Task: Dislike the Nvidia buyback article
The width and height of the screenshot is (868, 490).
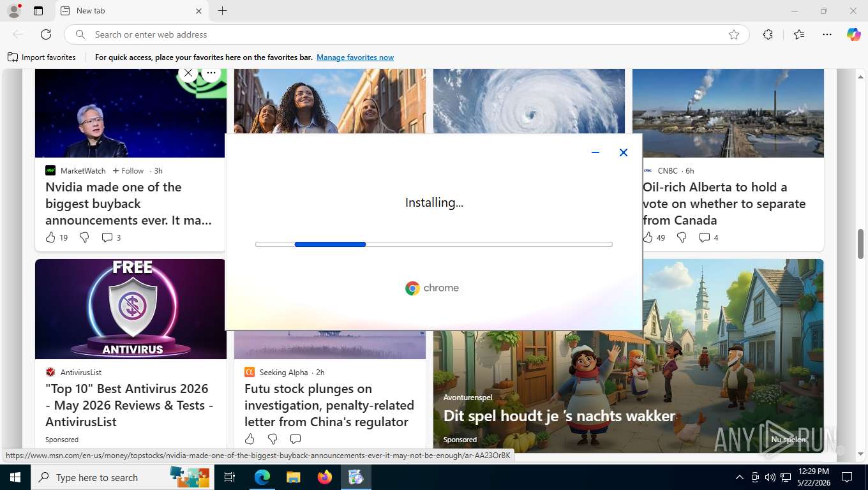Action: click(x=84, y=237)
